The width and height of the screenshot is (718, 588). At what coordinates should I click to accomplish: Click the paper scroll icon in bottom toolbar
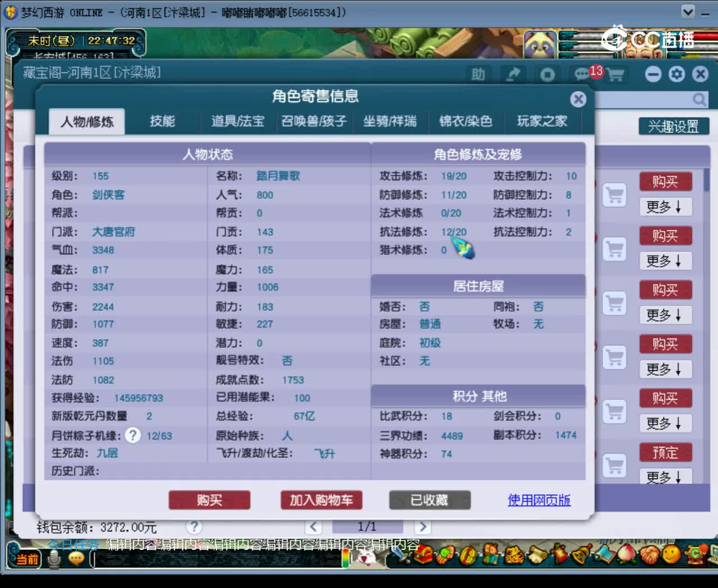point(537,555)
